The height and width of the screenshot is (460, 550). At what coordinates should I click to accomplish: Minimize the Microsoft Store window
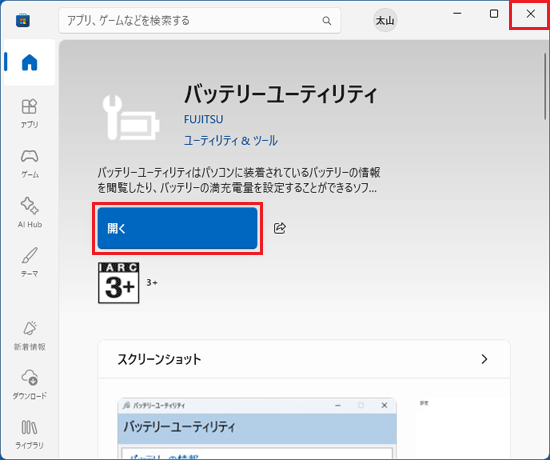(x=457, y=14)
